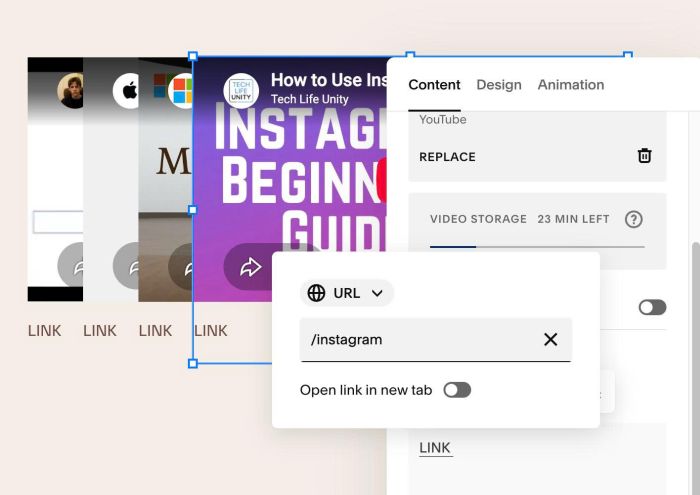Viewport: 700px width, 495px height.
Task: Toggle the switch in Content panel
Action: (x=652, y=307)
